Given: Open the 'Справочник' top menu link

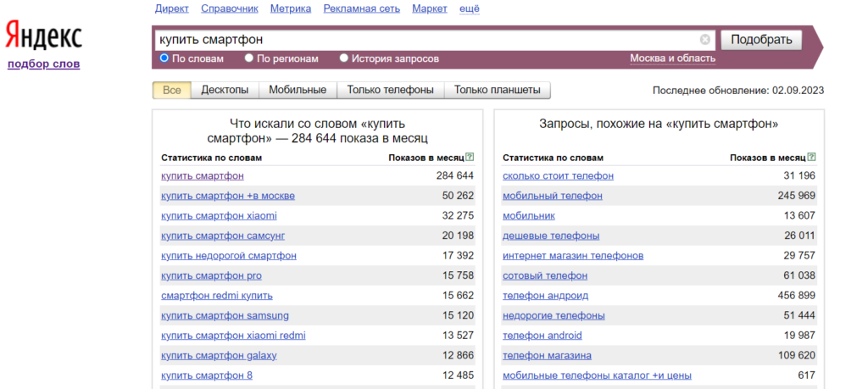Looking at the screenshot, I should click(x=230, y=8).
